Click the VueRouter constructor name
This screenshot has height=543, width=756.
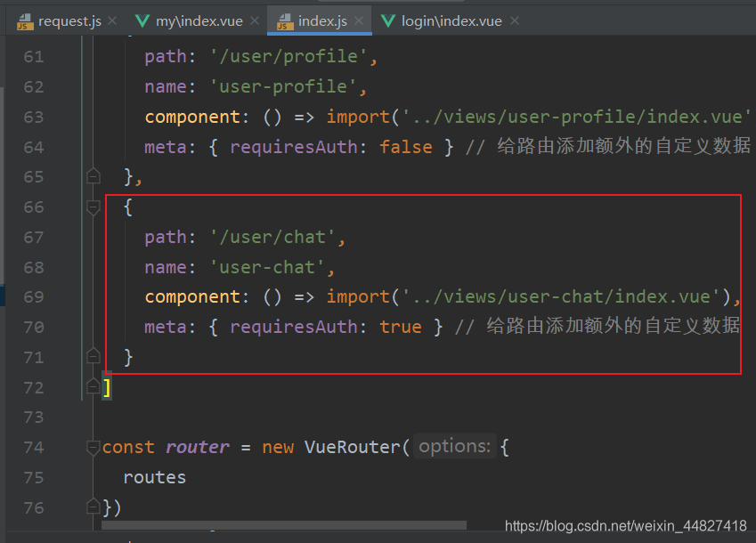pos(352,447)
